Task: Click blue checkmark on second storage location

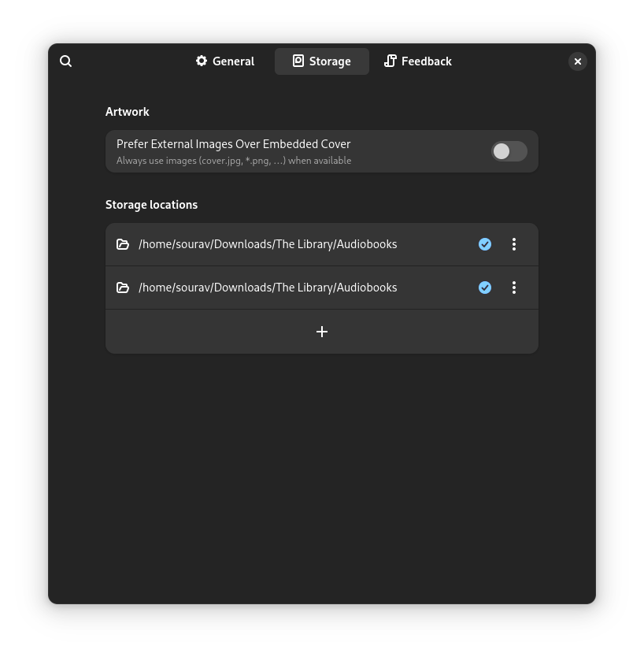Action: point(485,288)
